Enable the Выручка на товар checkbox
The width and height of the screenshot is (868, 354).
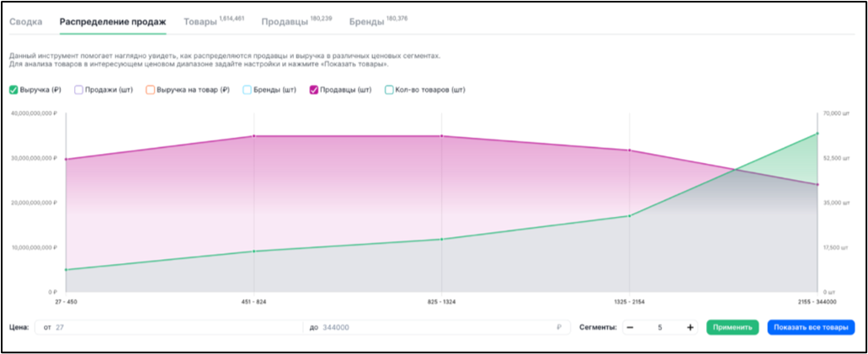(x=150, y=90)
